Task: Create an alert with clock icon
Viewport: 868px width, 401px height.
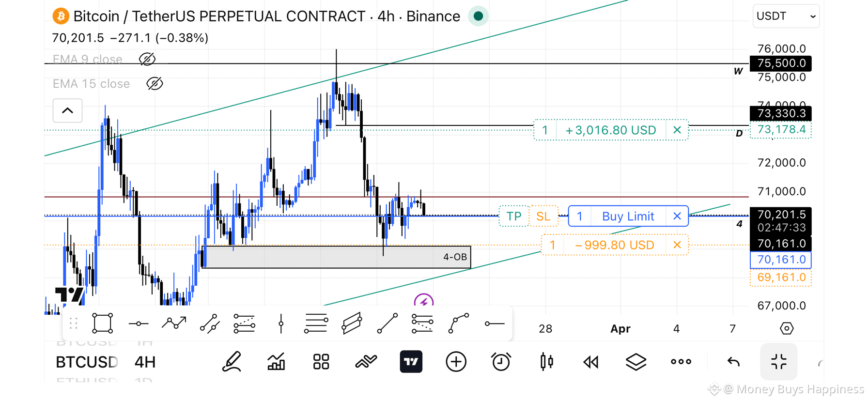Action: pos(501,362)
